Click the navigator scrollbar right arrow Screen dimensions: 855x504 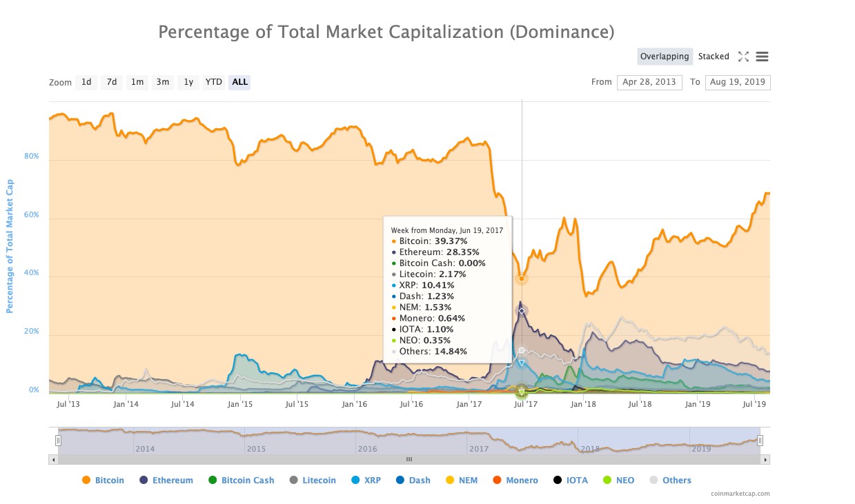click(x=765, y=459)
